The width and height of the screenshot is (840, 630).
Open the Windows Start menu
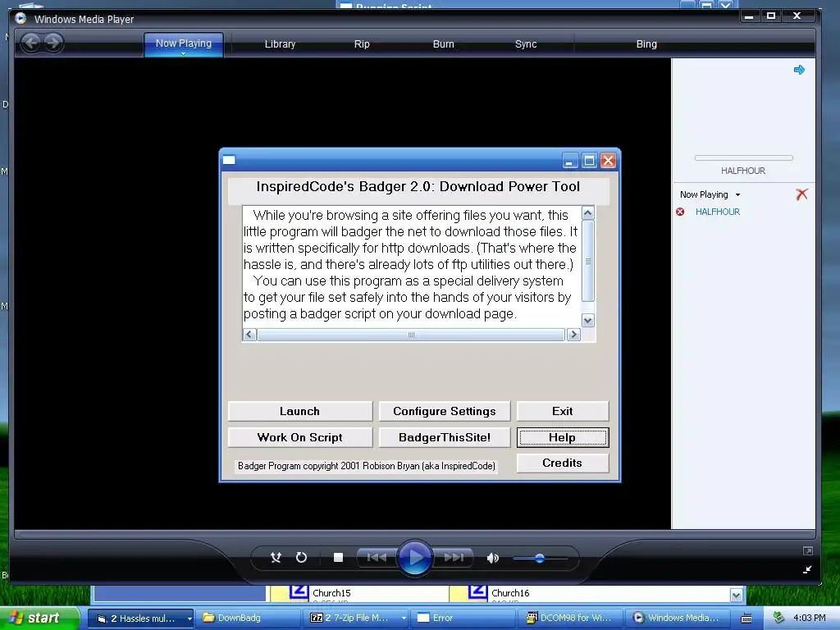coord(40,618)
